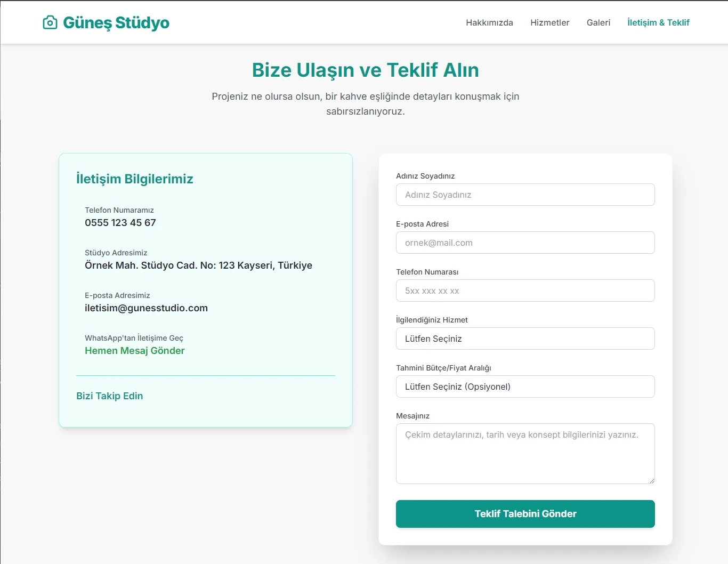The image size is (728, 564).
Task: Click the message box resize handle
Action: (x=651, y=480)
